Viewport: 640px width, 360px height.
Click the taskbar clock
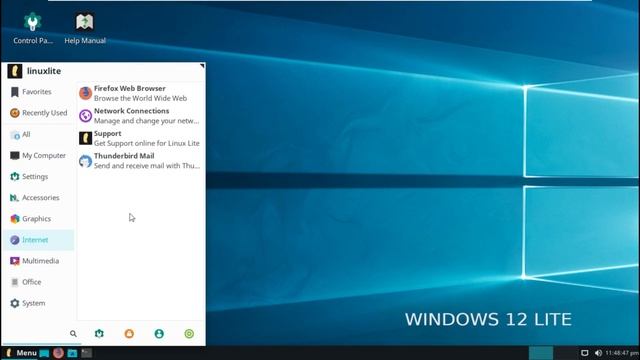622,353
